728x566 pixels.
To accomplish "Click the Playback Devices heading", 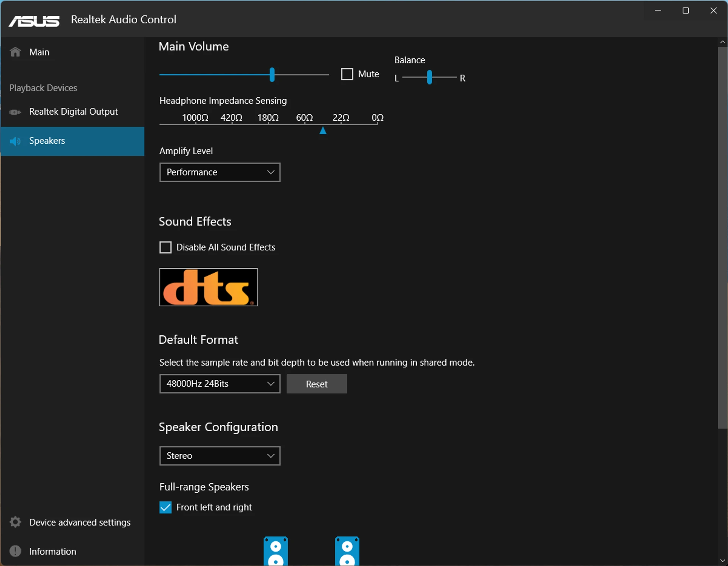I will pos(43,88).
